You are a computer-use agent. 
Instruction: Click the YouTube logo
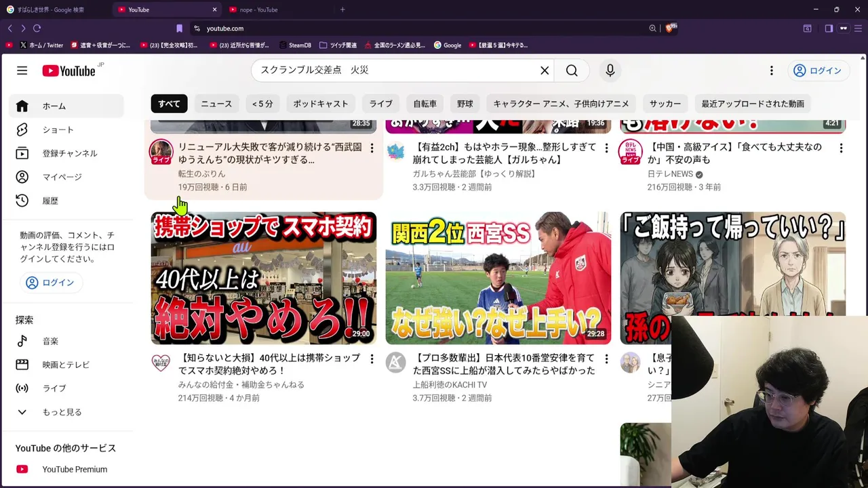[68, 71]
